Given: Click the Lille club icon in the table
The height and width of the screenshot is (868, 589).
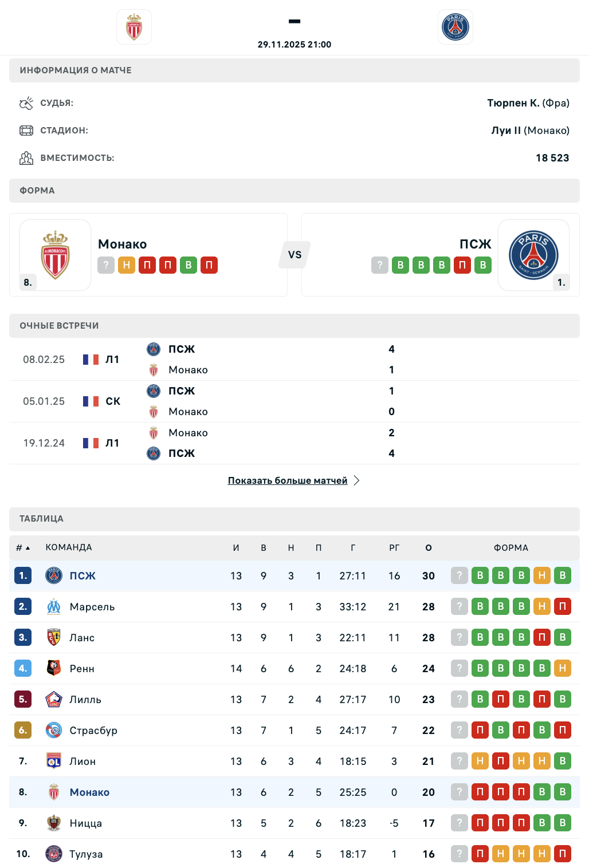Looking at the screenshot, I should [x=54, y=699].
